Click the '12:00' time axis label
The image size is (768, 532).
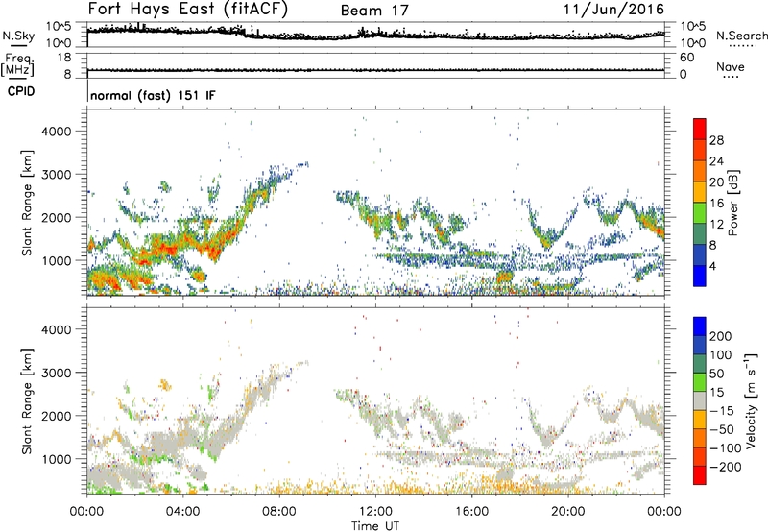[375, 512]
